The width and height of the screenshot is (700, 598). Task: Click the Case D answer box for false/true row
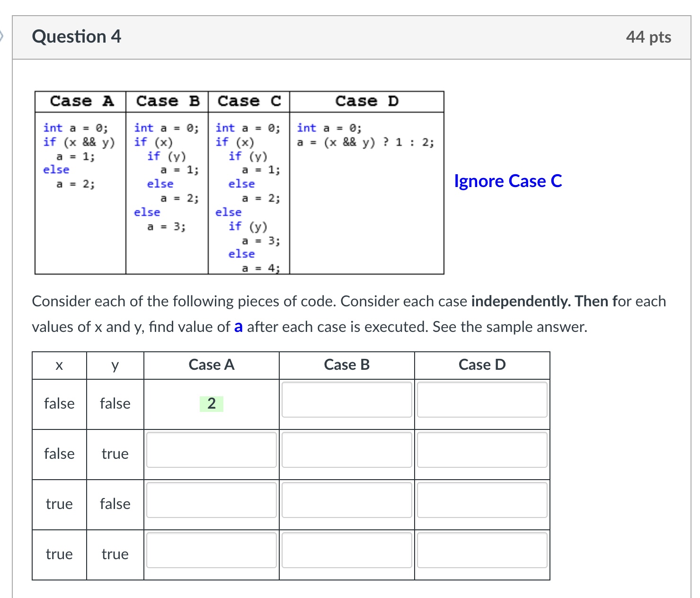click(x=481, y=451)
